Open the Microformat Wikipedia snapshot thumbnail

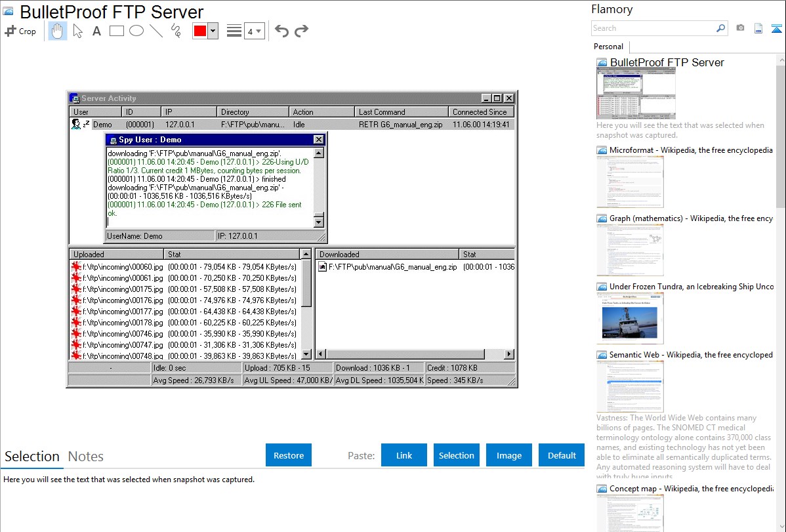(x=630, y=182)
